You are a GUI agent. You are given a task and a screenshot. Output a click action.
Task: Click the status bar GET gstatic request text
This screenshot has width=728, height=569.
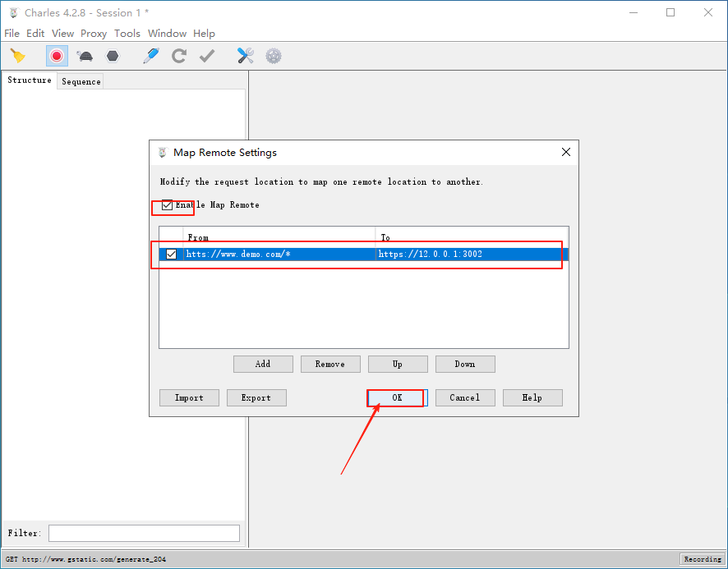tap(86, 559)
